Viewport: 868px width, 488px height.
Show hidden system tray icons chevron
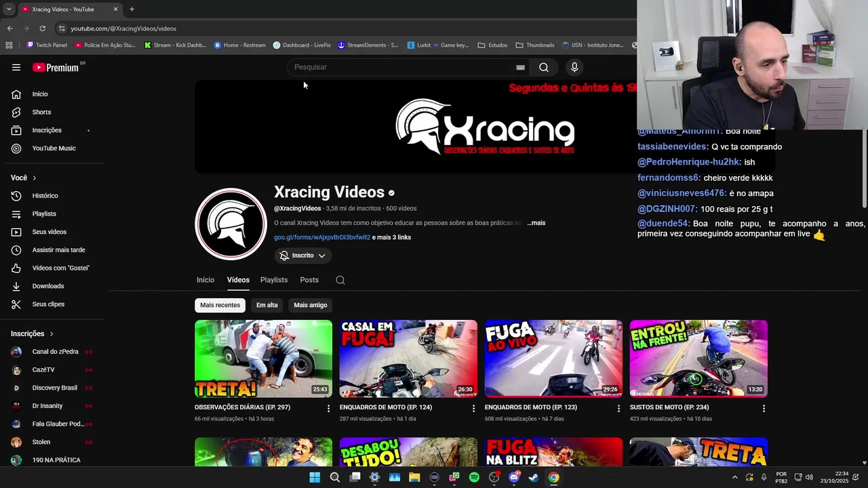(x=734, y=477)
